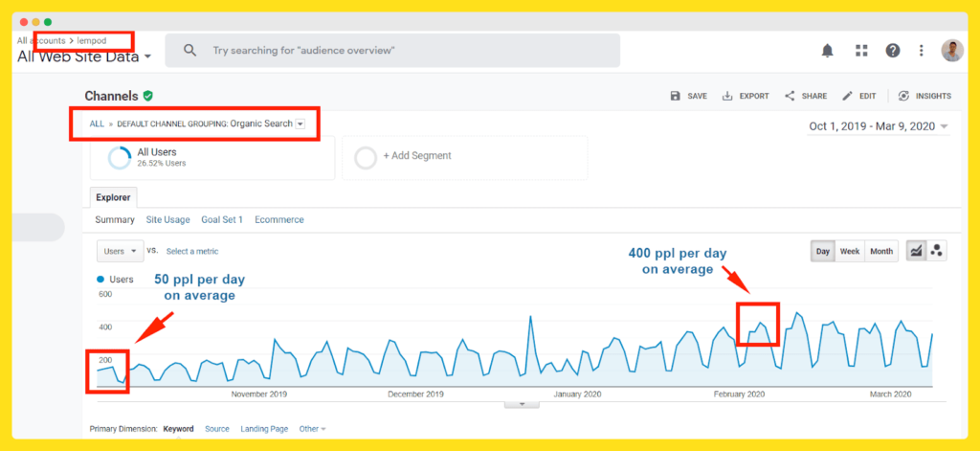Image resolution: width=980 pixels, height=451 pixels.
Task: Open All Web Site Data view selector
Action: [84, 56]
